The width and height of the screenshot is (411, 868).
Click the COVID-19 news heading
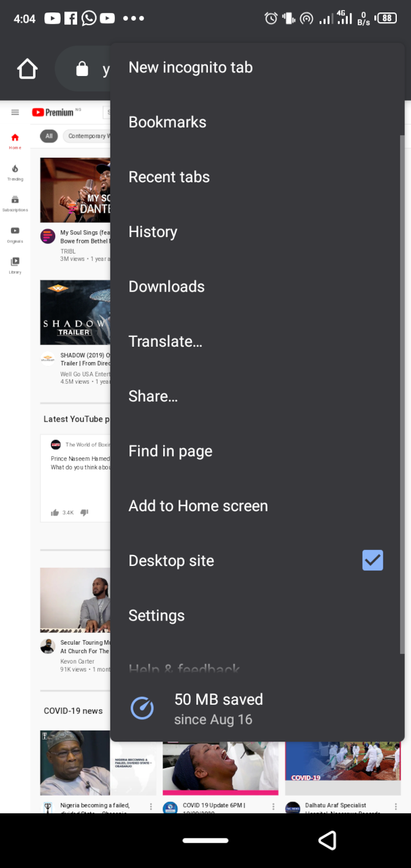(x=73, y=711)
